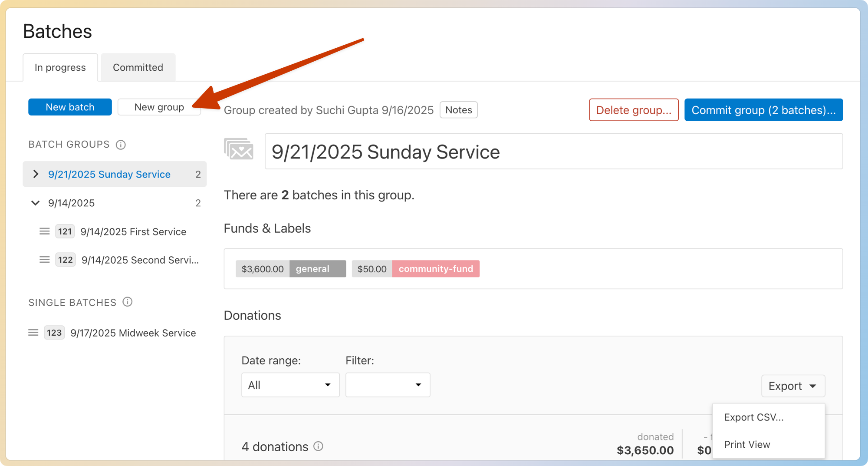This screenshot has height=466, width=868.
Task: Click the info icon next to SINGLE BATCHES
Action: (128, 302)
